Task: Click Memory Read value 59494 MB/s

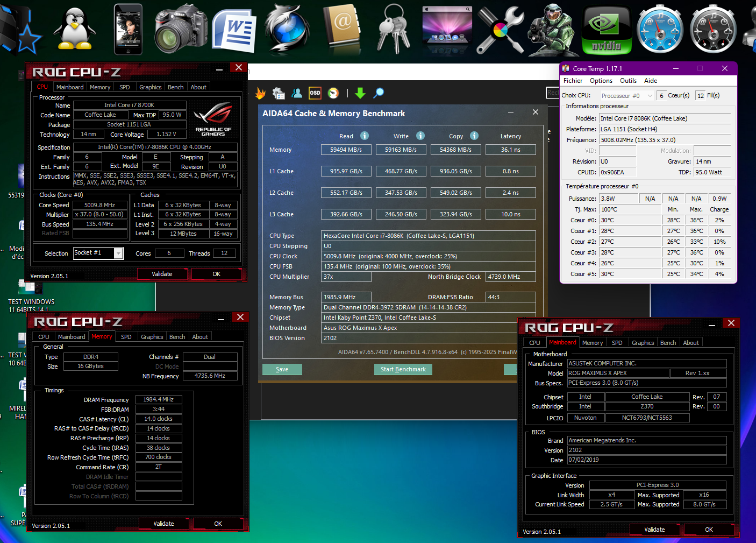Action: [346, 150]
